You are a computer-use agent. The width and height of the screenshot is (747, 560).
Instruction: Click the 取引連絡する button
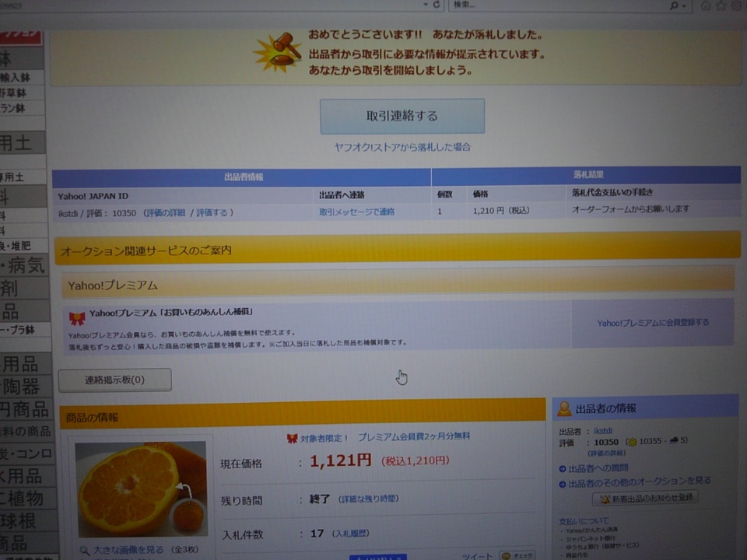coord(402,116)
